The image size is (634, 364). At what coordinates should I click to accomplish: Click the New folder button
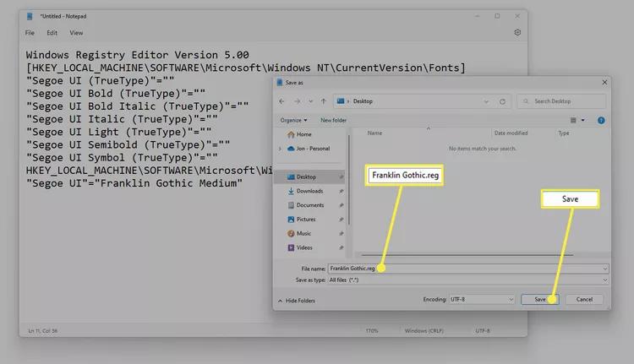(333, 121)
